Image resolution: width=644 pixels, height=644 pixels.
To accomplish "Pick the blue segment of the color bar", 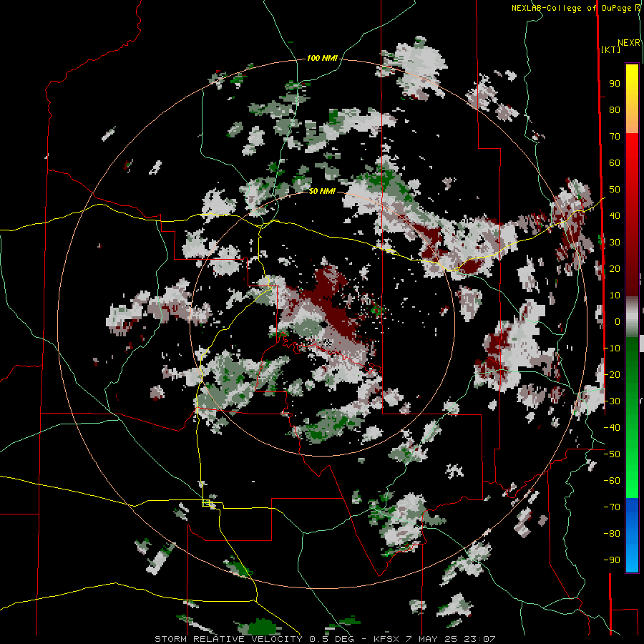I will [x=632, y=535].
